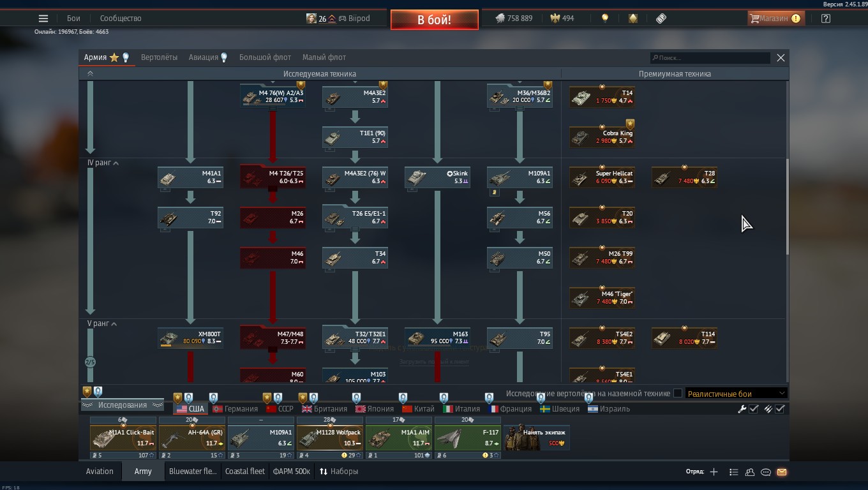Select the Германия country tab

click(236, 409)
